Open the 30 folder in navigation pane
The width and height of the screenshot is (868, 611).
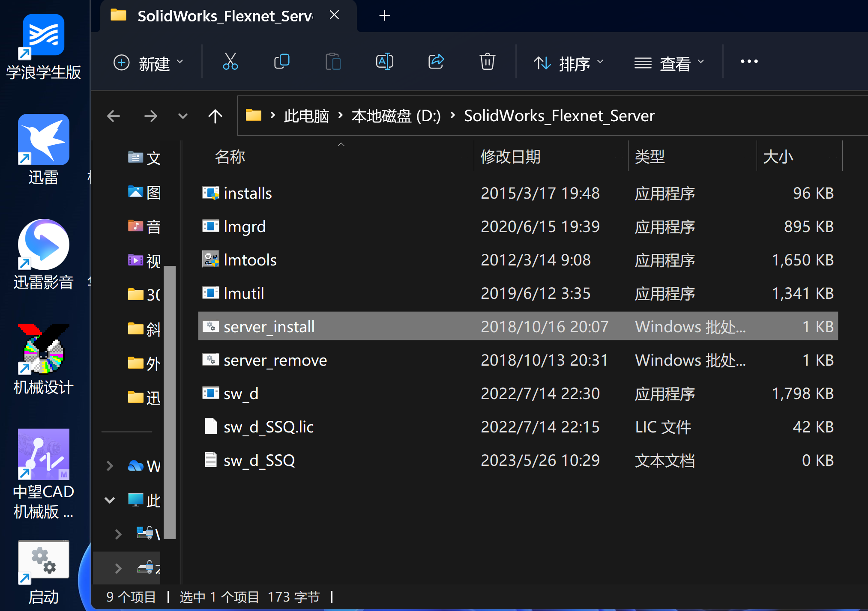click(x=144, y=295)
